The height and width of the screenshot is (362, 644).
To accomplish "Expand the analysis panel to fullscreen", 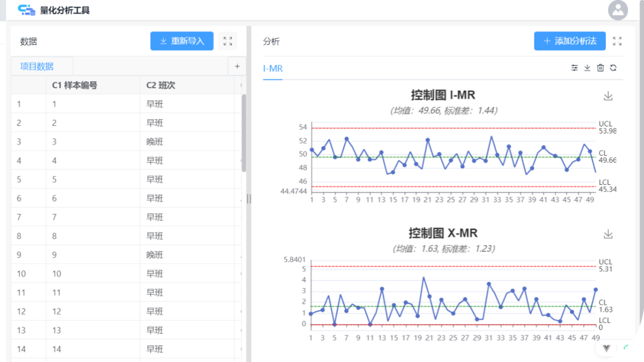I will 617,41.
